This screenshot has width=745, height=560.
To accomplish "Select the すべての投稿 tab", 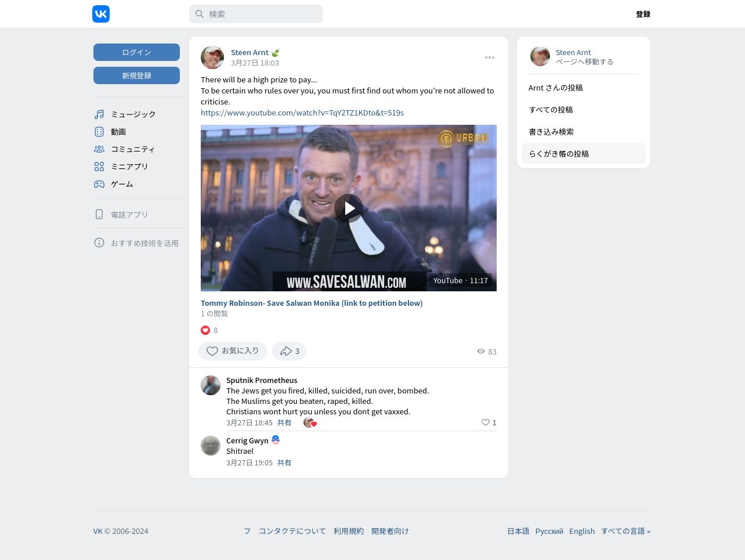I will (x=584, y=110).
